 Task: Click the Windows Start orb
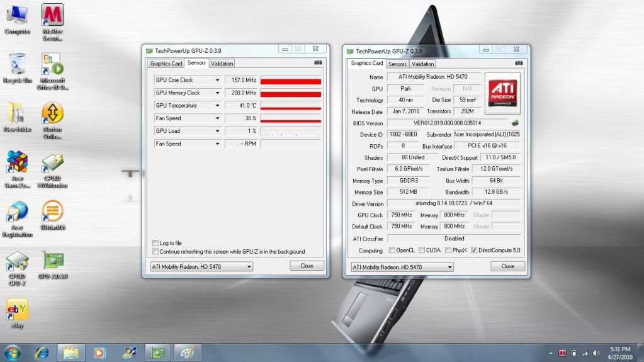coord(13,353)
